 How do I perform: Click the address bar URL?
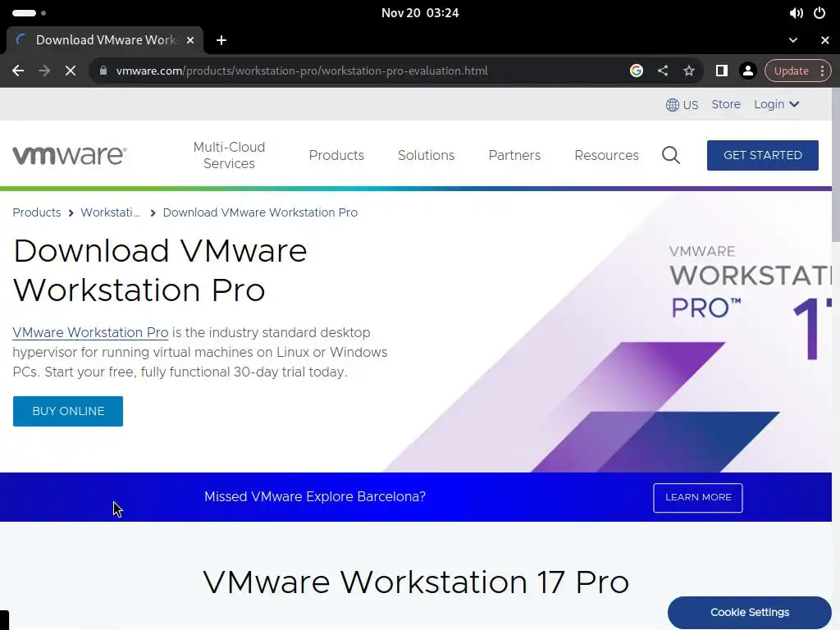(302, 71)
